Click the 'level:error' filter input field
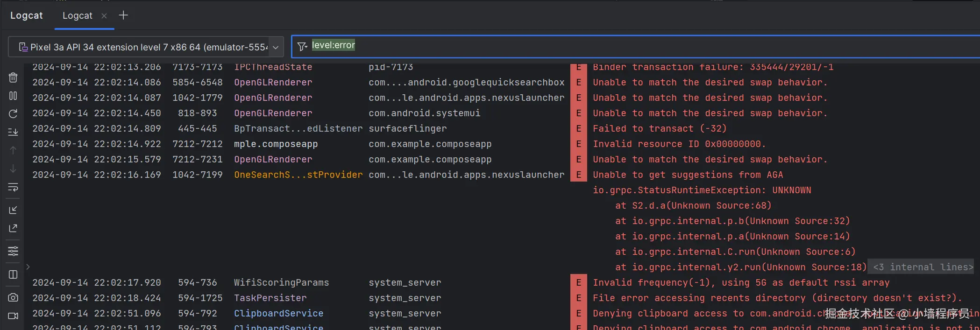Viewport: 980px width, 330px height. point(607,46)
